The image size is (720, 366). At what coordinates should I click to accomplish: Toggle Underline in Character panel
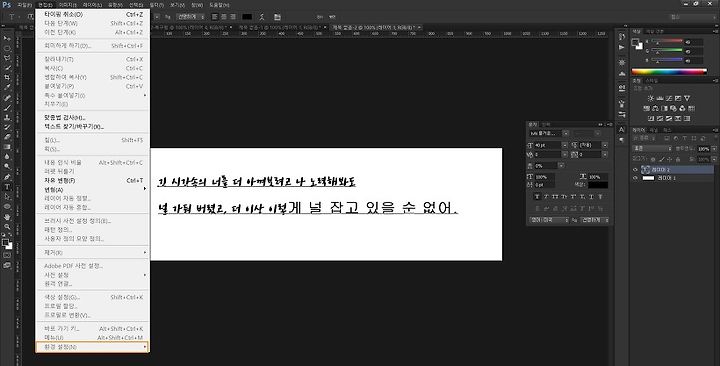coord(591,197)
